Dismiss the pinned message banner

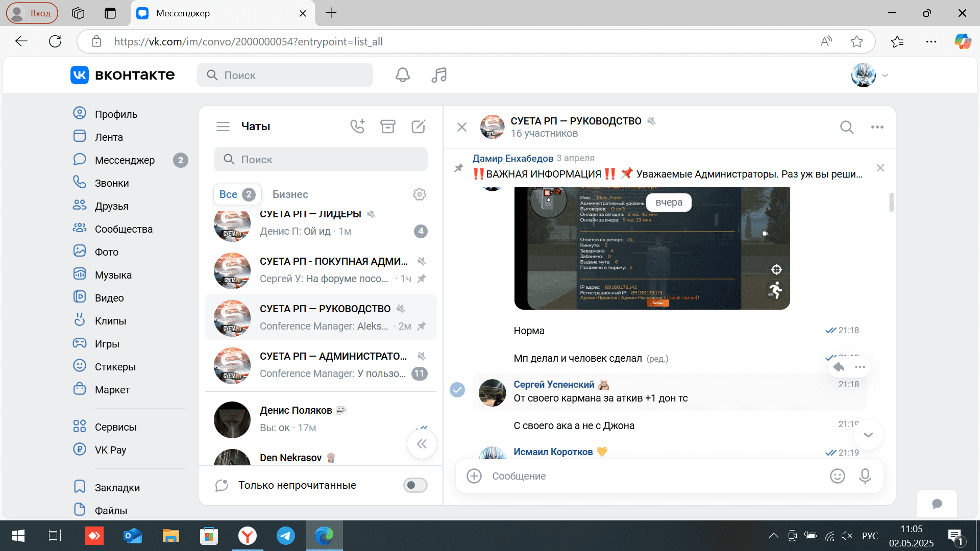click(x=880, y=168)
